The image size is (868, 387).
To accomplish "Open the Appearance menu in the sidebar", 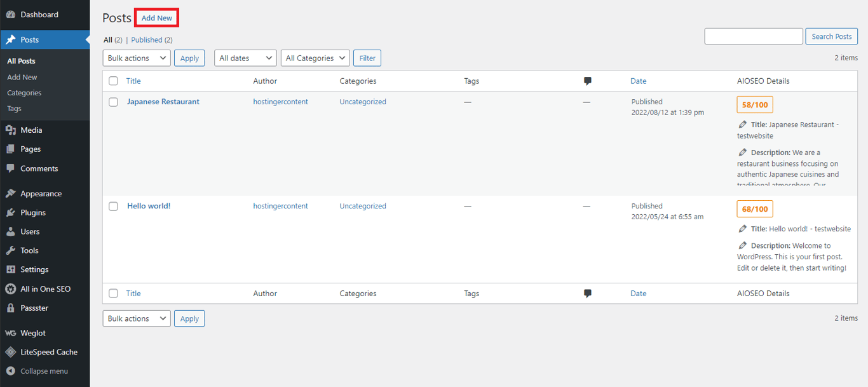I will 39,193.
